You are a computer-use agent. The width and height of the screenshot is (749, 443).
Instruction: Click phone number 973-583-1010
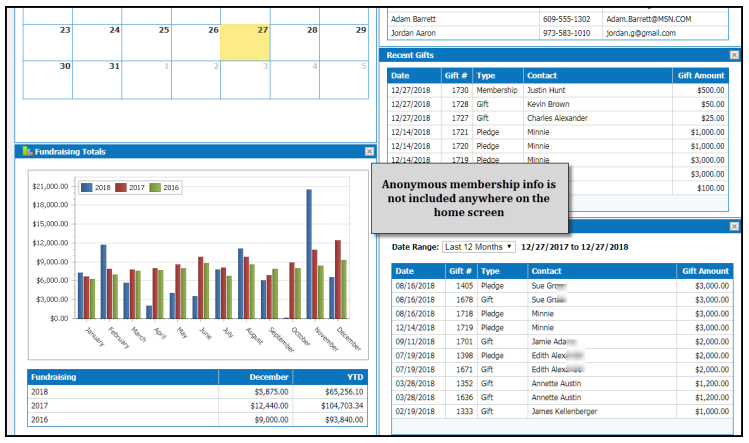(566, 33)
